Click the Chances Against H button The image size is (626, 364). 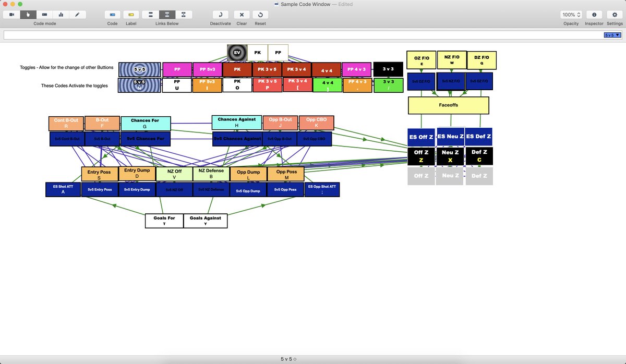pos(237,123)
